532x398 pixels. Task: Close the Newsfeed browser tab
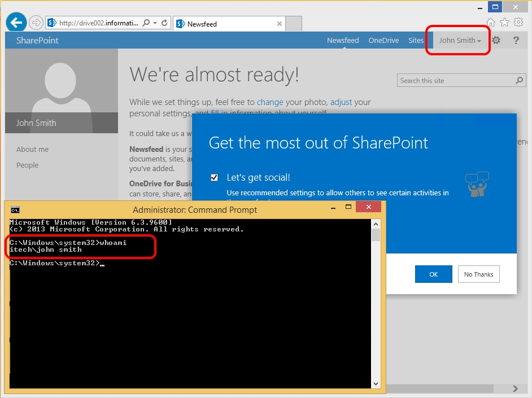click(279, 24)
